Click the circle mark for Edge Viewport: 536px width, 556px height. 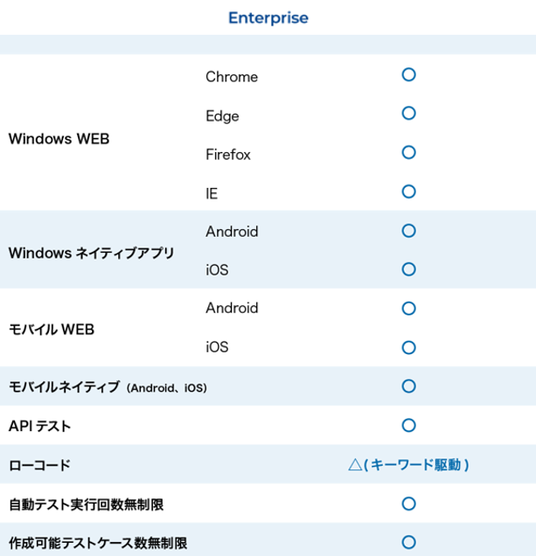click(409, 113)
